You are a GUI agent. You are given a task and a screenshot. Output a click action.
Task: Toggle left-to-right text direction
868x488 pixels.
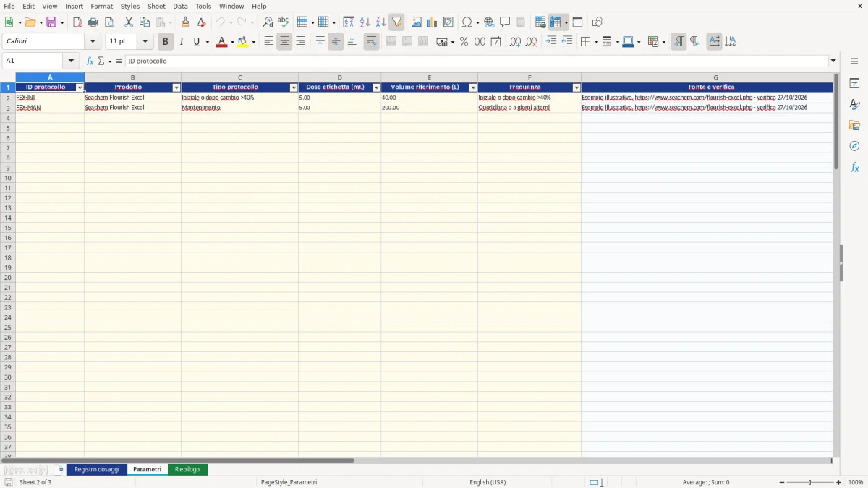[x=678, y=42]
